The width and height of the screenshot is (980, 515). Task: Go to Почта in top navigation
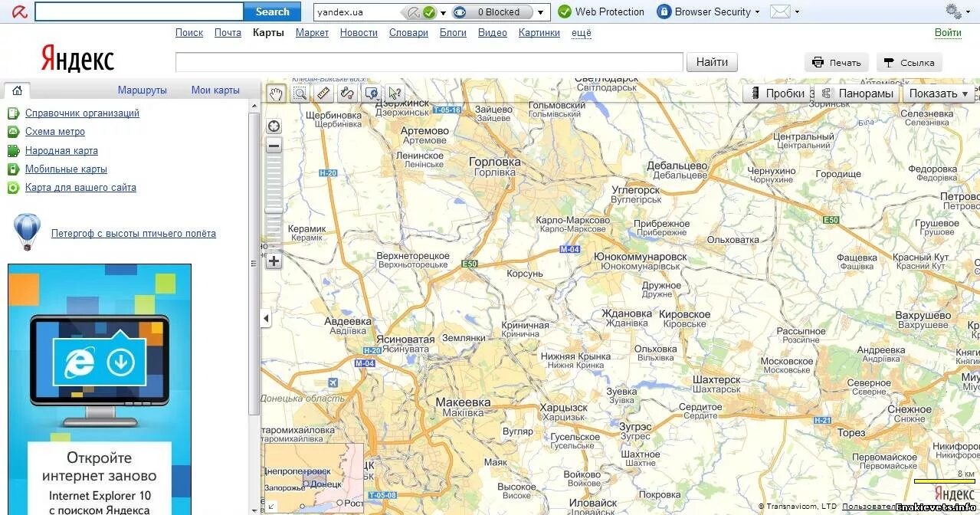tap(228, 32)
